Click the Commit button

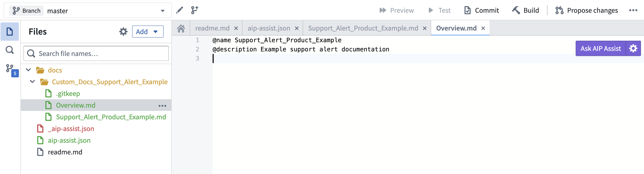coord(481,10)
